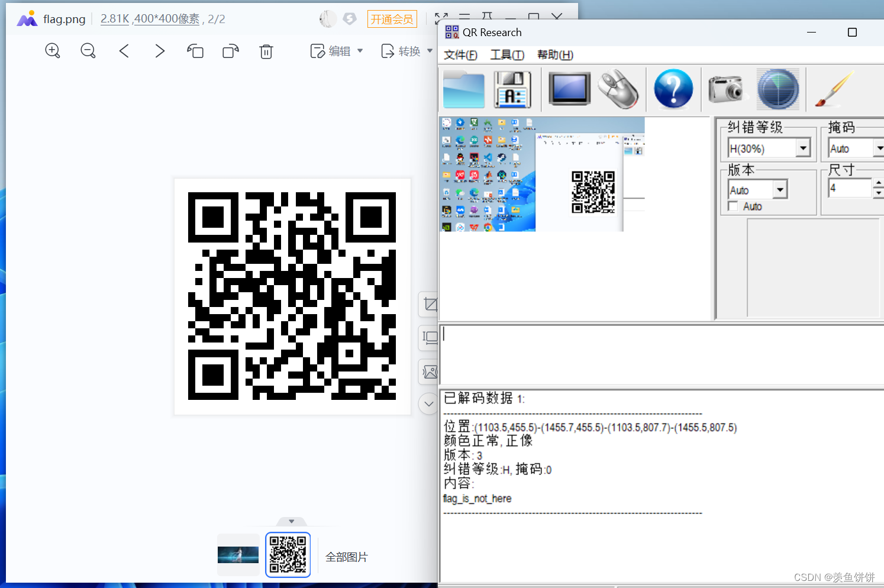Minimize the QR Research window
The image size is (884, 588).
[812, 32]
